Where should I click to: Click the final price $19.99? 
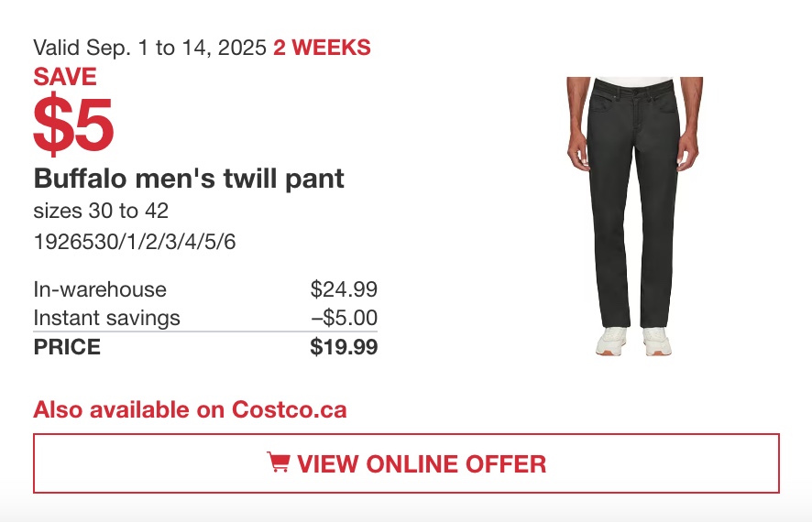tap(344, 346)
